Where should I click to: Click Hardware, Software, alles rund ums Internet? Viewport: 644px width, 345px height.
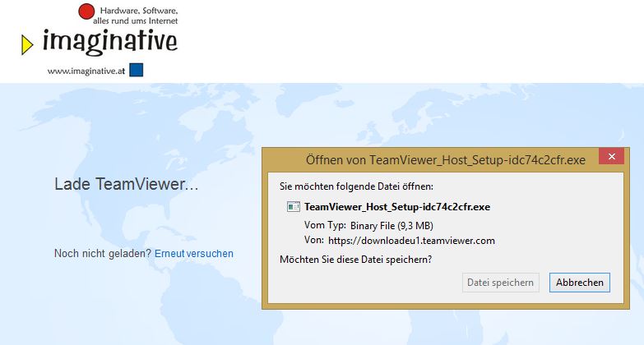pos(136,16)
